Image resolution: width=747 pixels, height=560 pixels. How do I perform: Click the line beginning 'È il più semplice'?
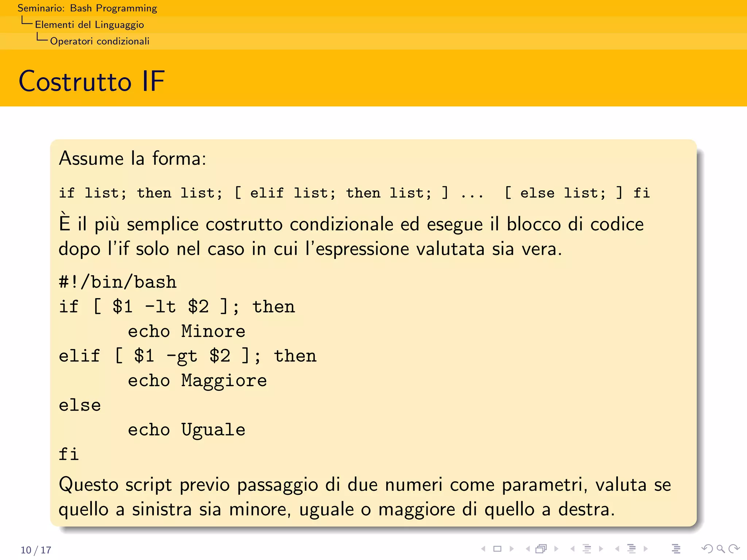(x=351, y=223)
